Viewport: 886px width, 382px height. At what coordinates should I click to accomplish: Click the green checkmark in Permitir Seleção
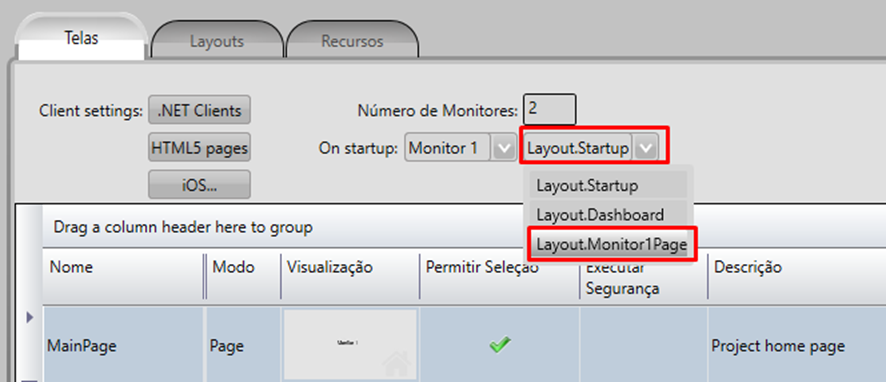click(x=500, y=344)
